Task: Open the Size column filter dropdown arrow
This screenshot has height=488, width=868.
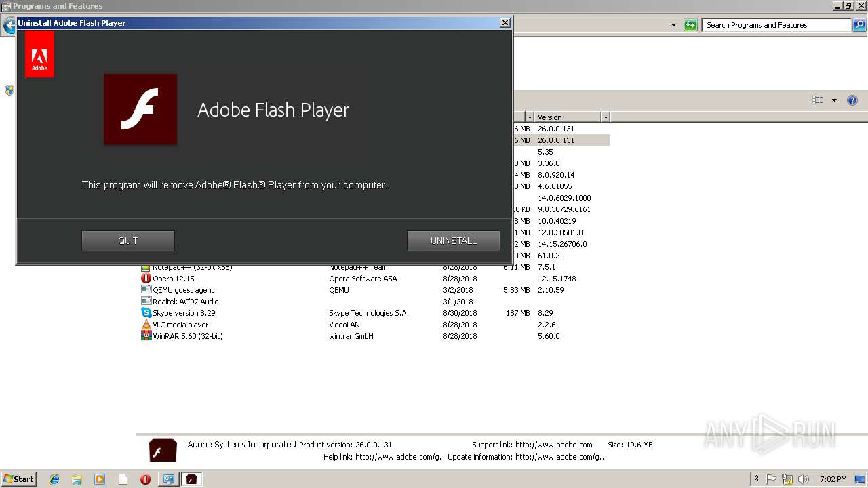Action: tap(530, 117)
